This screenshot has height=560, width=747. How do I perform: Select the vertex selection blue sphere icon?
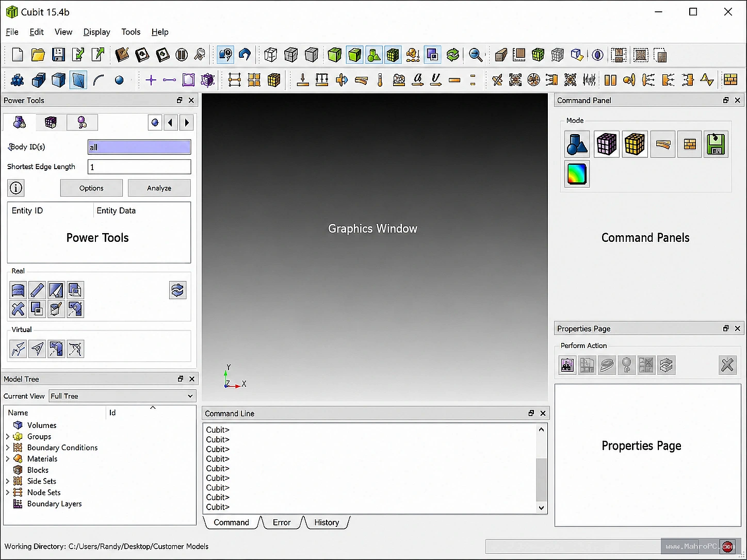(119, 80)
